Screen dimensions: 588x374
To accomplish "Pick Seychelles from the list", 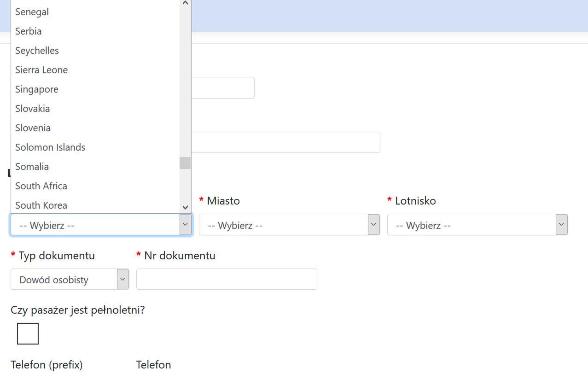I will pos(37,51).
